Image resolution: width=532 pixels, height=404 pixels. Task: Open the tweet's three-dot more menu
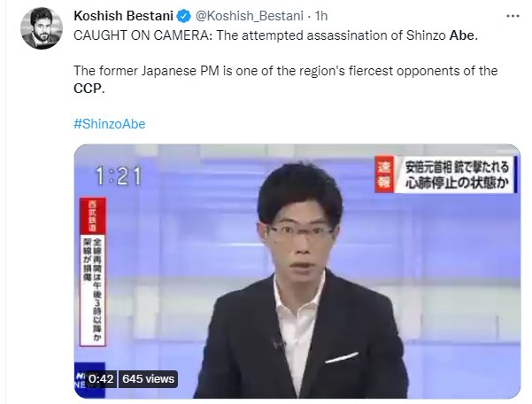tap(513, 16)
